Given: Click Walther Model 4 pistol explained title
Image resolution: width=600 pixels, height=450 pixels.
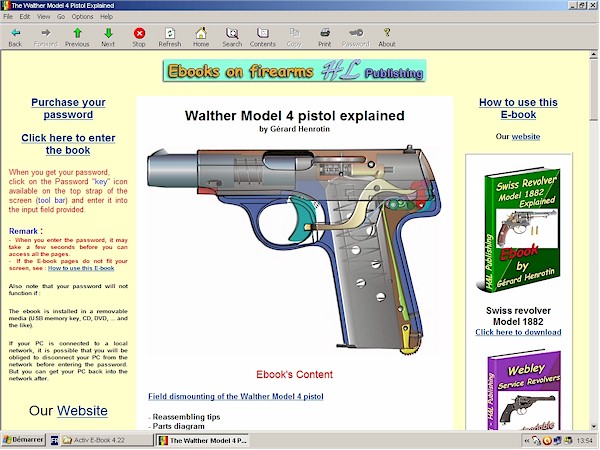Looking at the screenshot, I should coord(294,116).
